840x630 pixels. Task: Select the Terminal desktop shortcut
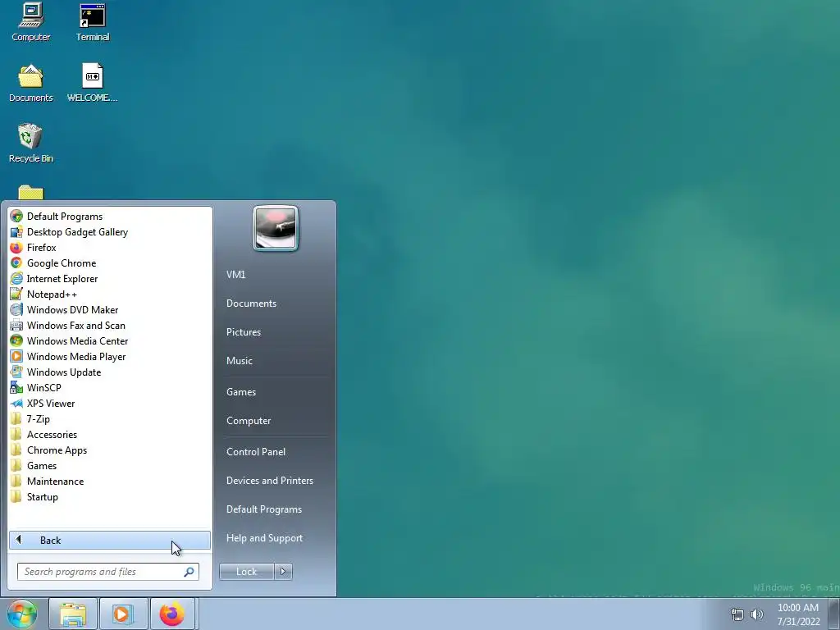pyautogui.click(x=93, y=22)
